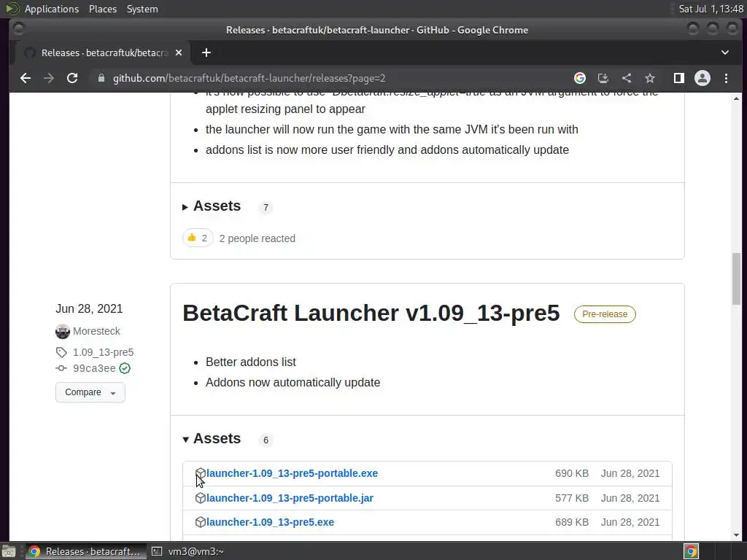
Task: Click the show desktop icon in taskbar
Action: tap(9, 551)
